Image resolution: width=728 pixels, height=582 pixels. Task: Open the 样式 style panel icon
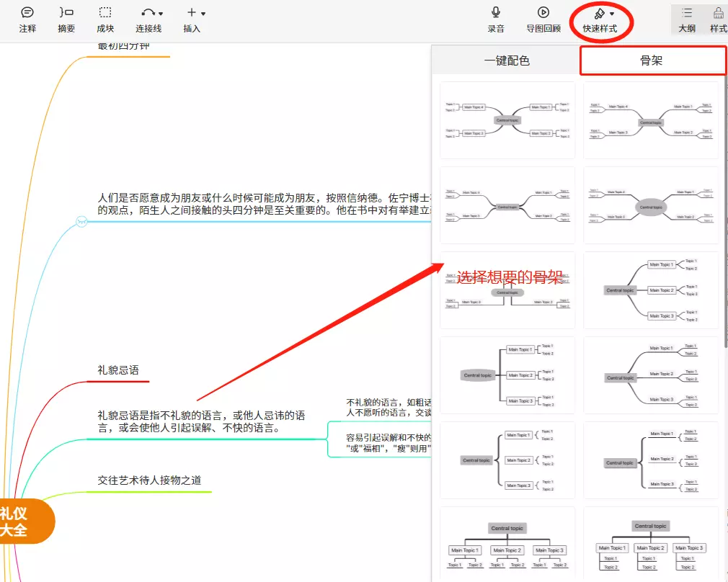point(718,13)
